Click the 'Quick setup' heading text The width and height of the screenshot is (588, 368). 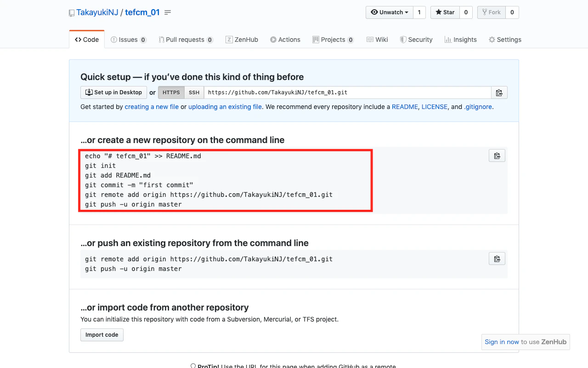pos(192,77)
